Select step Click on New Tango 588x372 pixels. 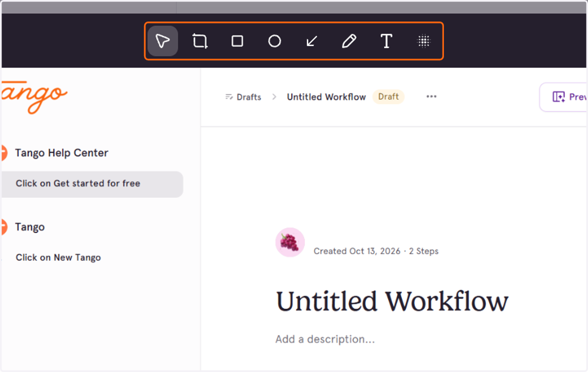pyautogui.click(x=58, y=257)
